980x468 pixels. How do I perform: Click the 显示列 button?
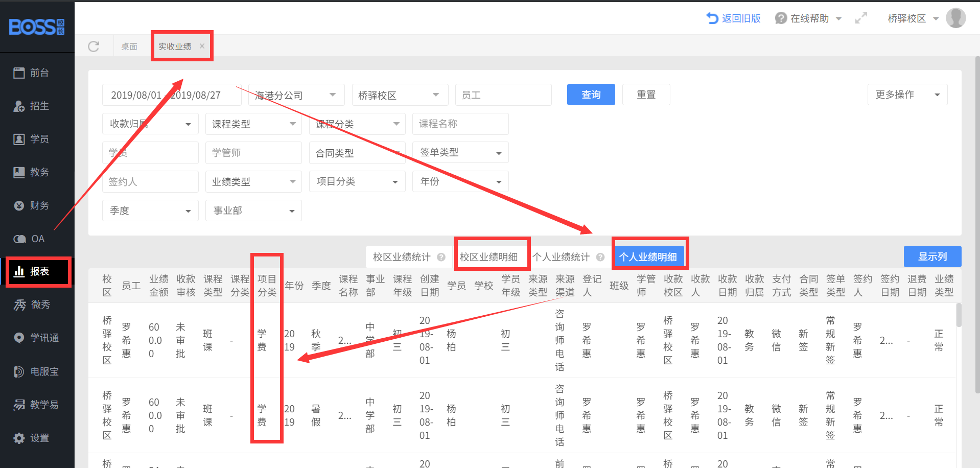tap(932, 256)
